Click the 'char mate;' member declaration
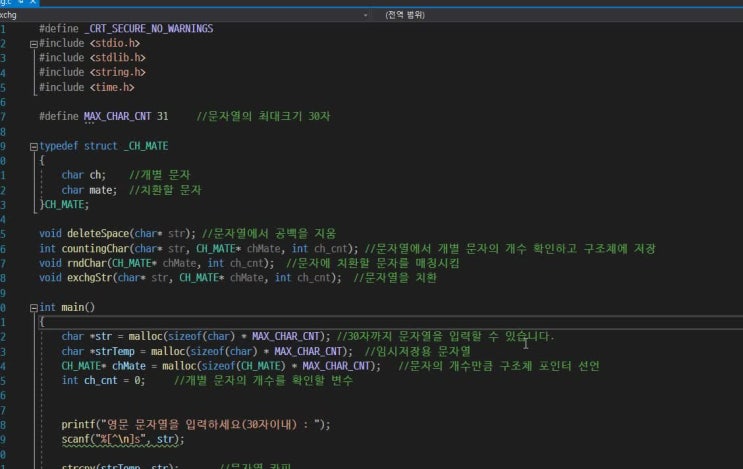Screen dimensions: 743x469 pos(90,190)
